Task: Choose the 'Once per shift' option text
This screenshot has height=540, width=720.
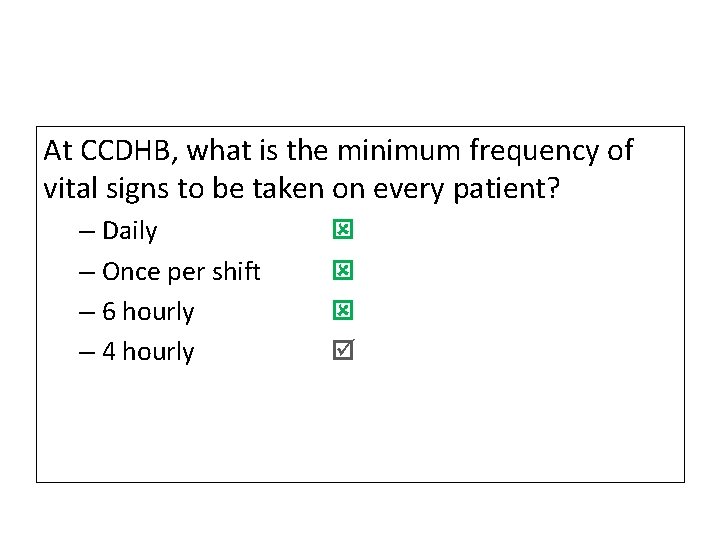Action: [181, 272]
